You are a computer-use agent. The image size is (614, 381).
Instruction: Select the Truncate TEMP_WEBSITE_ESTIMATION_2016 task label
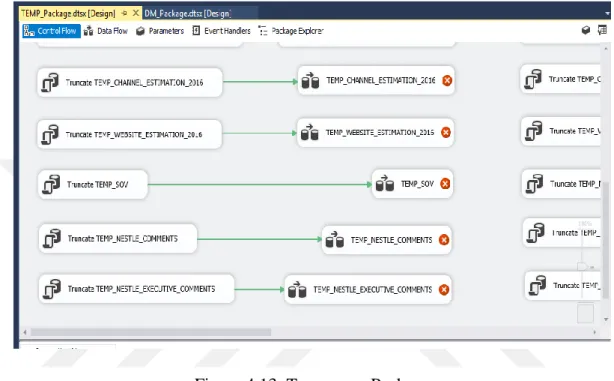[134, 135]
